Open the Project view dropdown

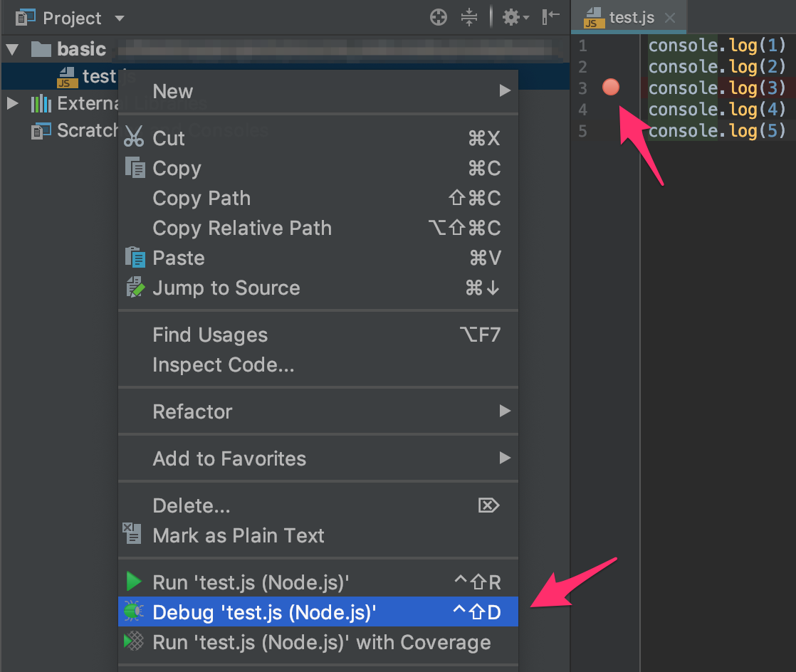pyautogui.click(x=119, y=18)
